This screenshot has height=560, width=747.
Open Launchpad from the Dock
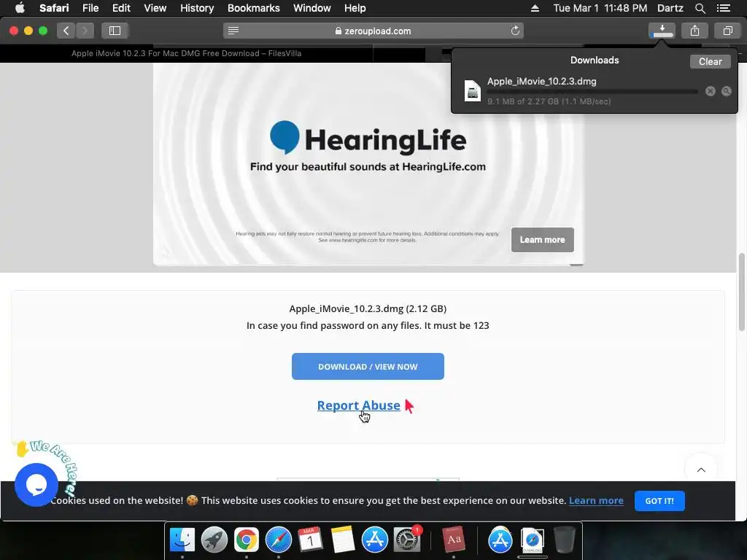click(x=214, y=540)
